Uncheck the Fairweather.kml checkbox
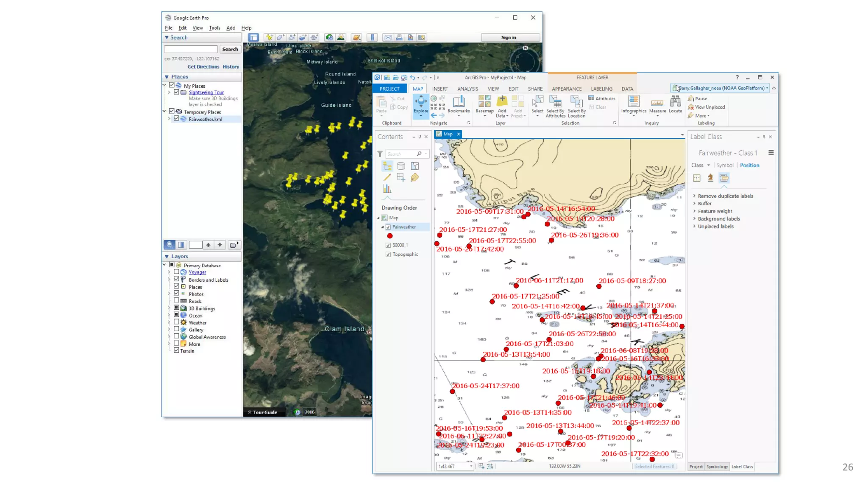868x490 pixels. pos(177,119)
